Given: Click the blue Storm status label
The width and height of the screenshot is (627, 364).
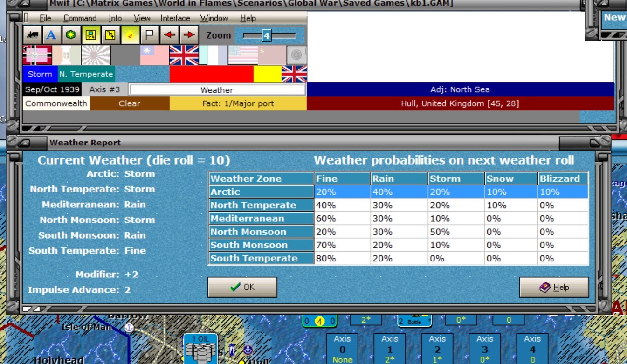Looking at the screenshot, I should click(x=40, y=74).
